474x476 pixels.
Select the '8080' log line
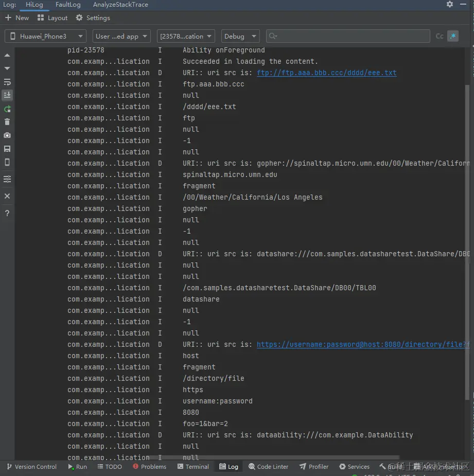191,413
